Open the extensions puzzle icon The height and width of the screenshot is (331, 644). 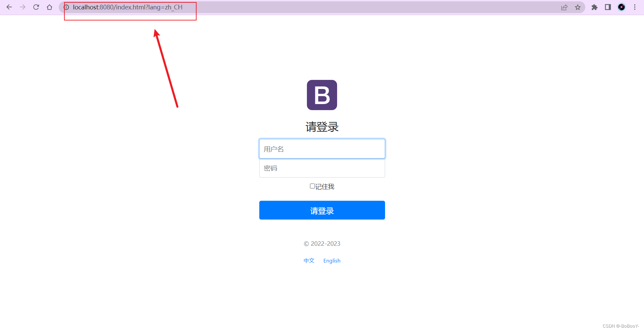[x=594, y=7]
